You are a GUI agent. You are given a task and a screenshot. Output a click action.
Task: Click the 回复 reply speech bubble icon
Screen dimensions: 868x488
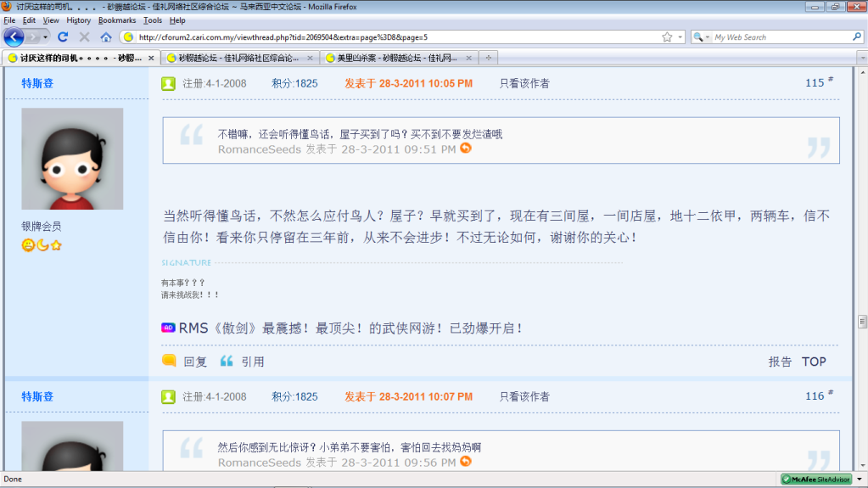[169, 361]
